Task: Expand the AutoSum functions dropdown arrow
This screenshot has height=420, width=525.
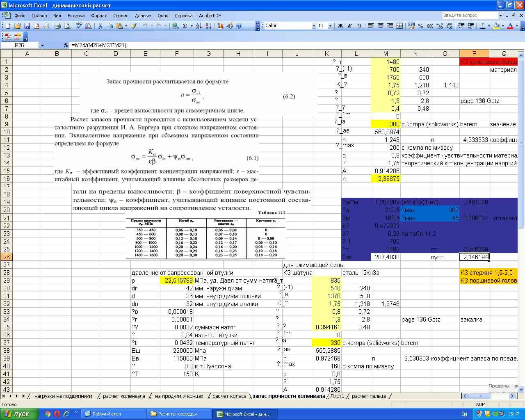Action: pos(192,25)
